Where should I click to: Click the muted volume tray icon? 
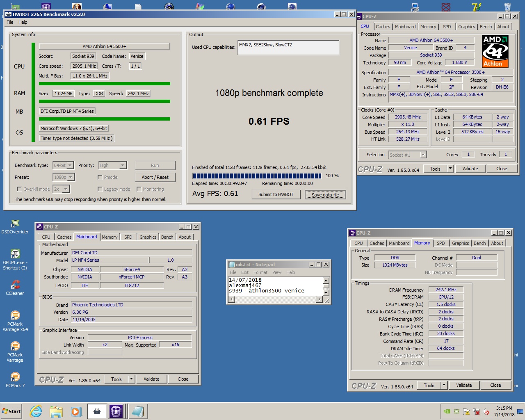[486, 411]
